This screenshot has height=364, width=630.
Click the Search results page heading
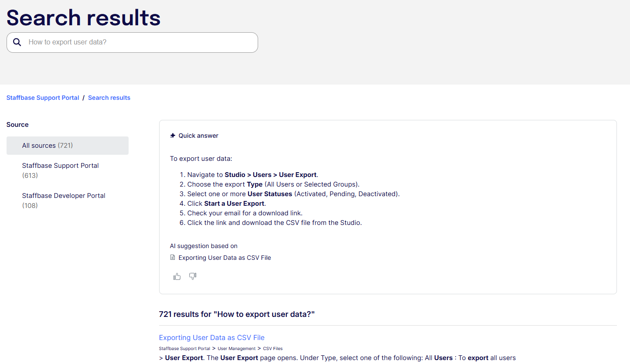click(x=83, y=17)
